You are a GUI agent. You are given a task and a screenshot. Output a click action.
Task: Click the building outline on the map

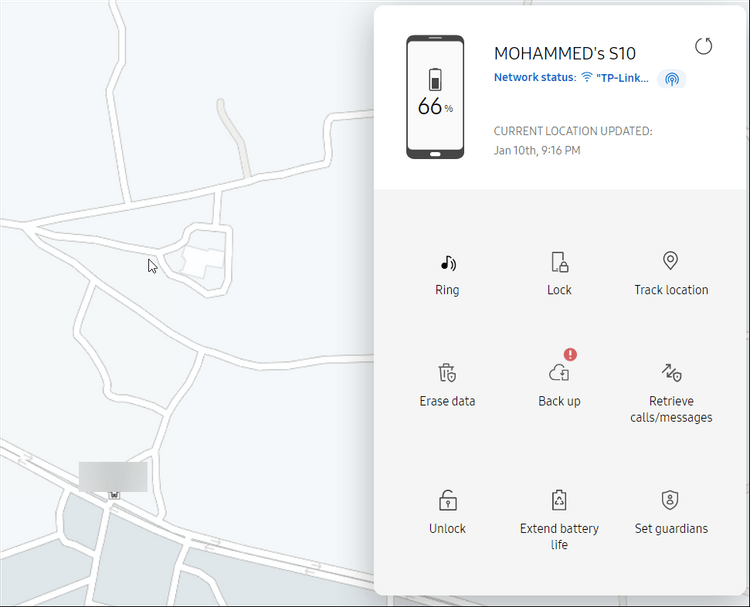pyautogui.click(x=203, y=262)
